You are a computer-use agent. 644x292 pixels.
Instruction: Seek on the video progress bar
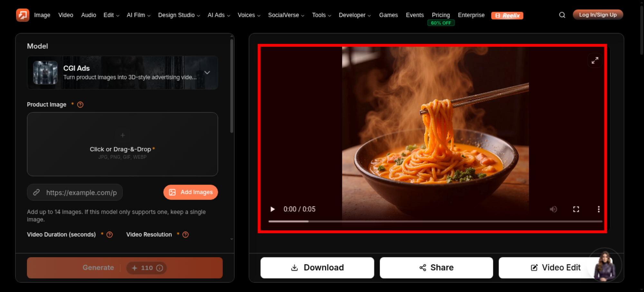(435, 221)
